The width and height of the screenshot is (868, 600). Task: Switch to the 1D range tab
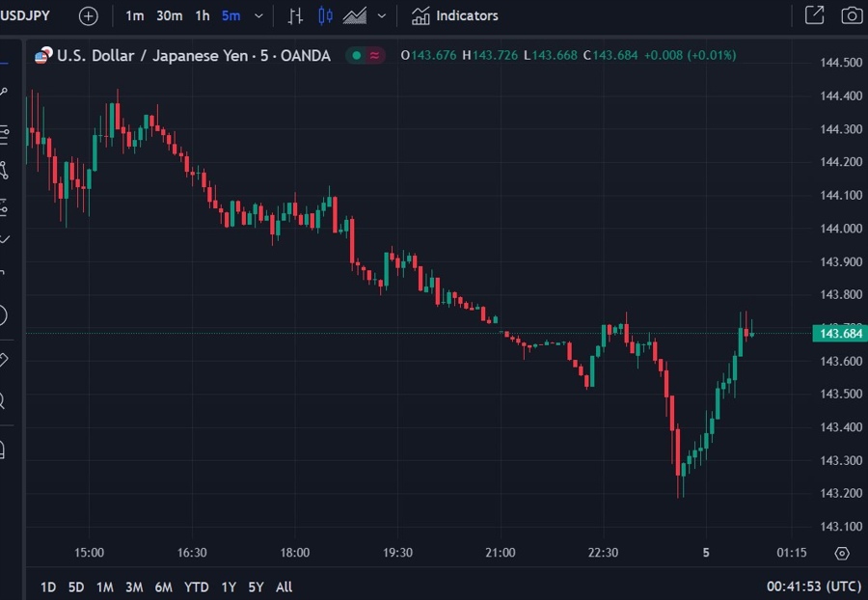coord(47,586)
